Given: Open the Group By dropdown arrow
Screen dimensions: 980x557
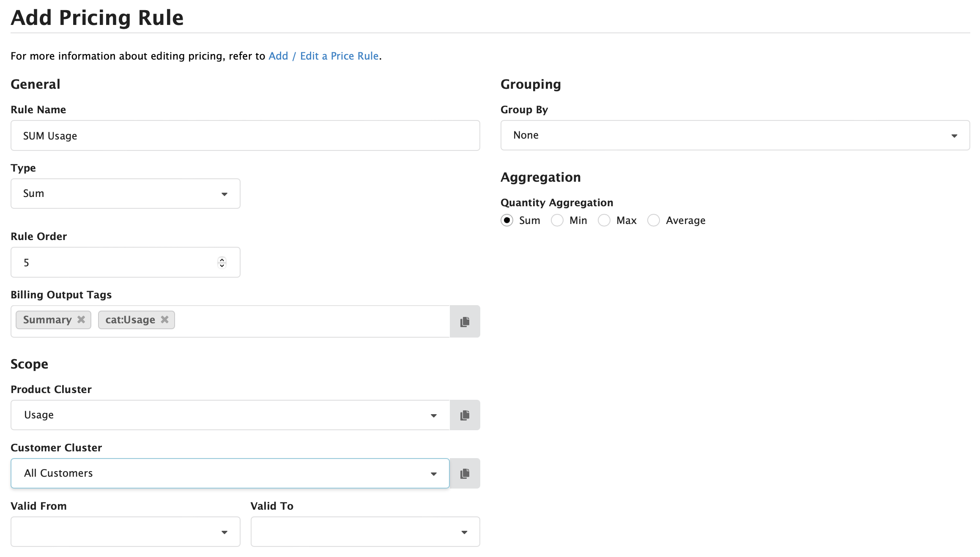Looking at the screenshot, I should pyautogui.click(x=954, y=136).
